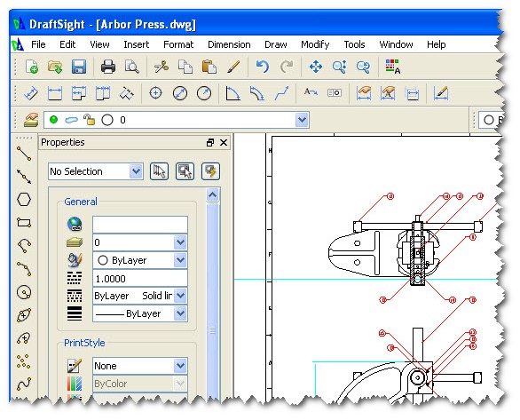
Task: Select the Ellipse draw tool
Action: coord(24,315)
